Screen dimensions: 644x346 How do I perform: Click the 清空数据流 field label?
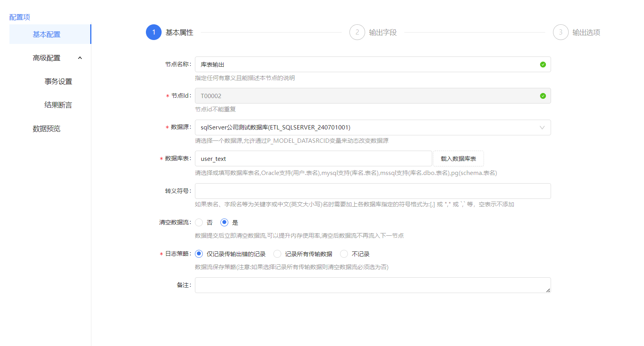pos(175,222)
